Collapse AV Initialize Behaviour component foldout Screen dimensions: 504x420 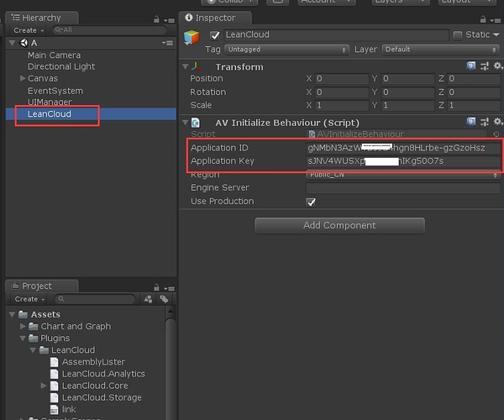tap(185, 123)
